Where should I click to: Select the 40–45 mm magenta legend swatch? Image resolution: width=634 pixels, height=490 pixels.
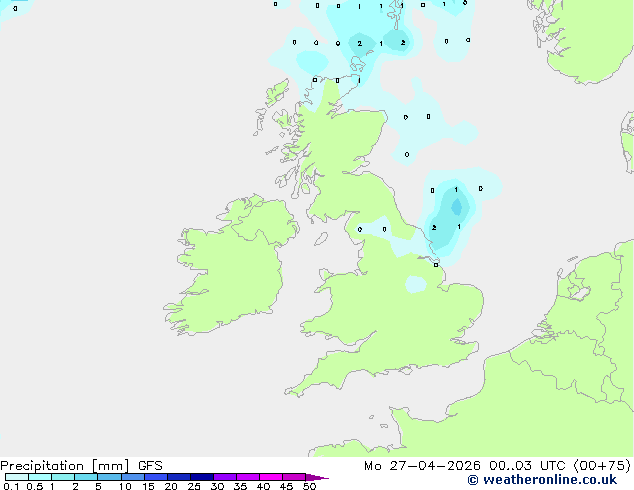click(x=271, y=477)
